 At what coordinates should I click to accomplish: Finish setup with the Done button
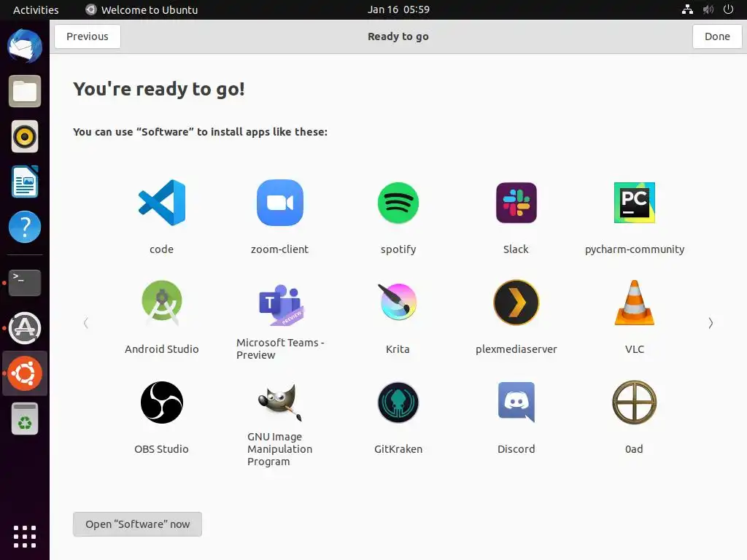click(717, 36)
